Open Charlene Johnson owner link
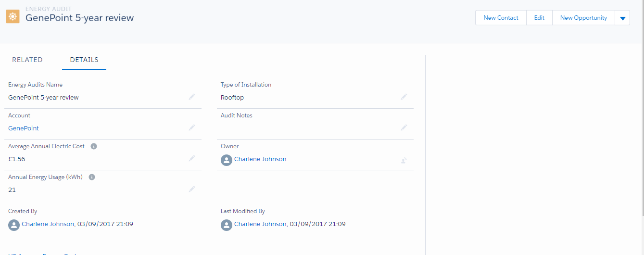The width and height of the screenshot is (644, 255). point(260,159)
